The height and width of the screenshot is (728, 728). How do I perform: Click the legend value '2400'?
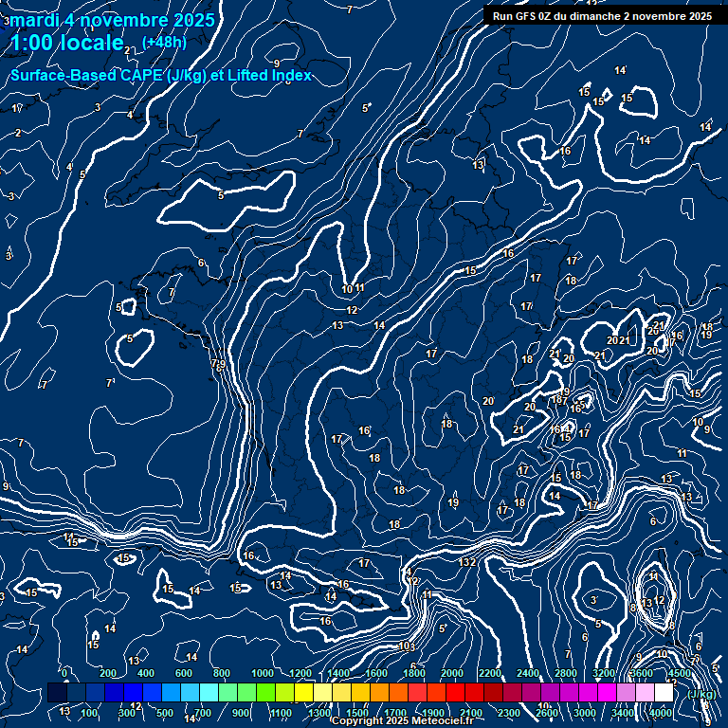528,673
